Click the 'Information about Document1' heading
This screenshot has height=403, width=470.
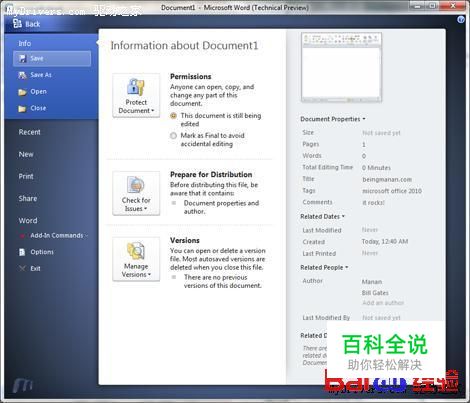184,46
